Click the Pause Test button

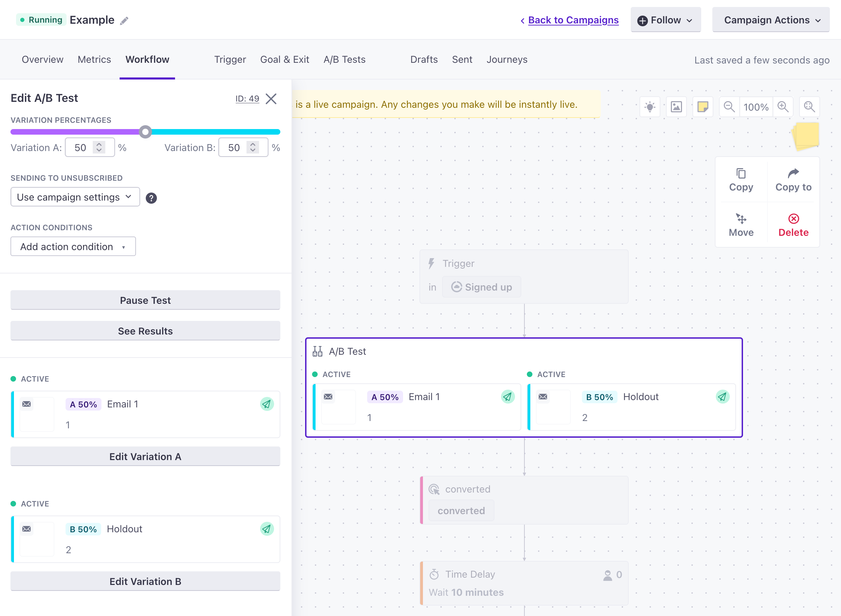click(145, 300)
